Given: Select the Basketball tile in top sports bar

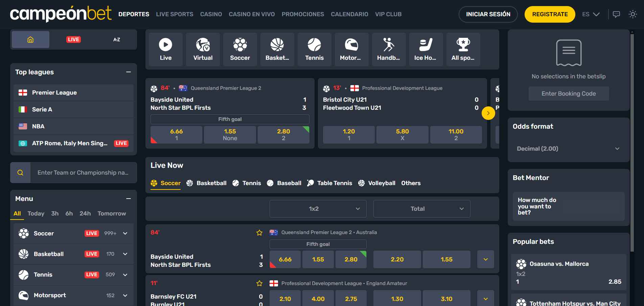Looking at the screenshot, I should (x=277, y=49).
